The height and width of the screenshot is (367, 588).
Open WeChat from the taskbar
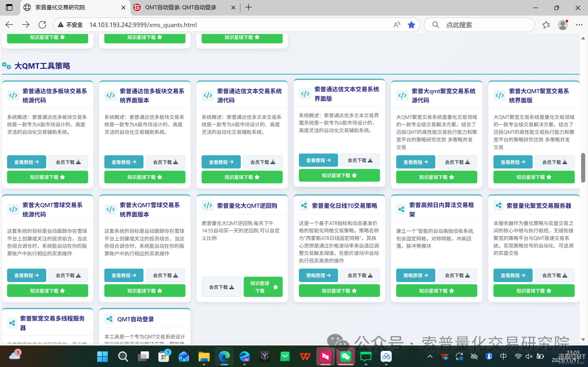[346, 356]
